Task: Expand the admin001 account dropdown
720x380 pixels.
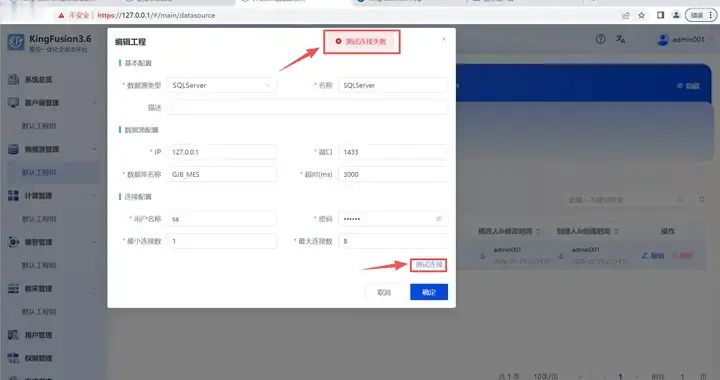Action: tap(712, 39)
